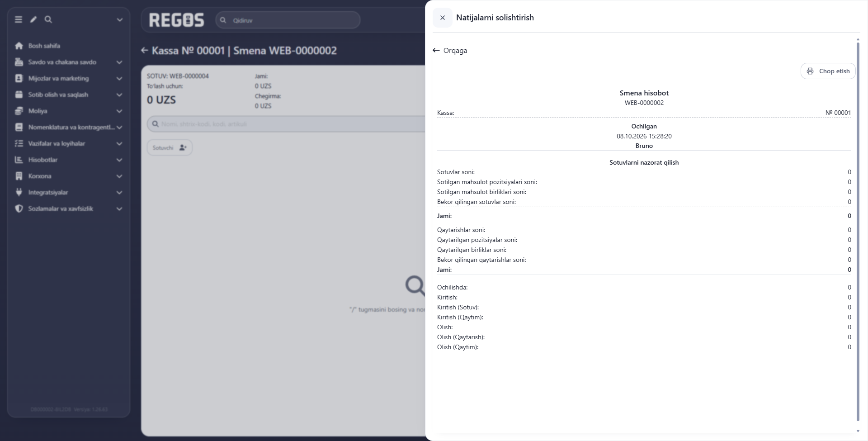Click the Vazifalar va loyihalar icon
This screenshot has width=868, height=441.
(x=19, y=143)
